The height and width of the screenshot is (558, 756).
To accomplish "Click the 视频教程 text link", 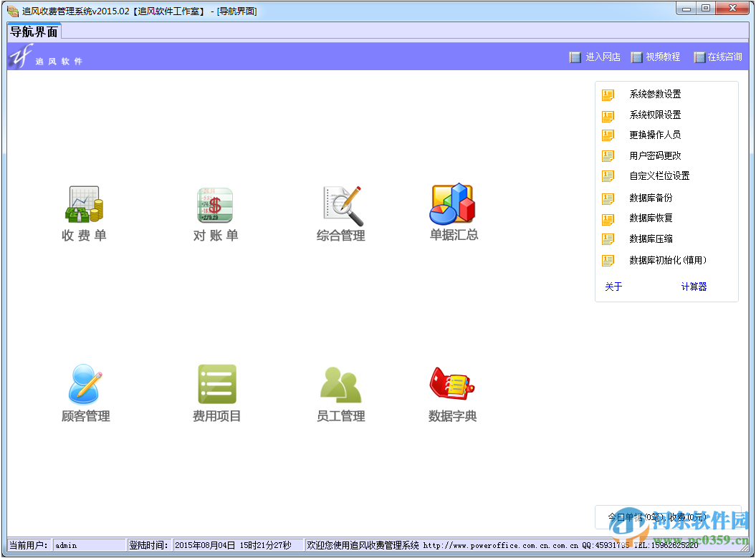I will point(663,57).
